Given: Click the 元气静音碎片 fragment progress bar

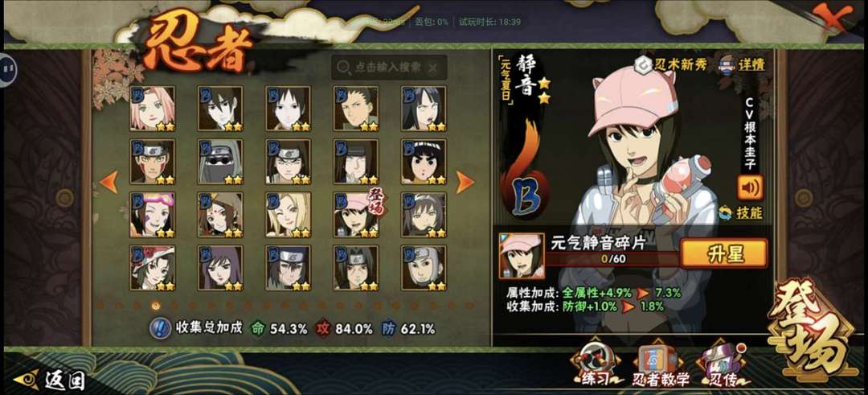Looking at the screenshot, I should pos(612,259).
